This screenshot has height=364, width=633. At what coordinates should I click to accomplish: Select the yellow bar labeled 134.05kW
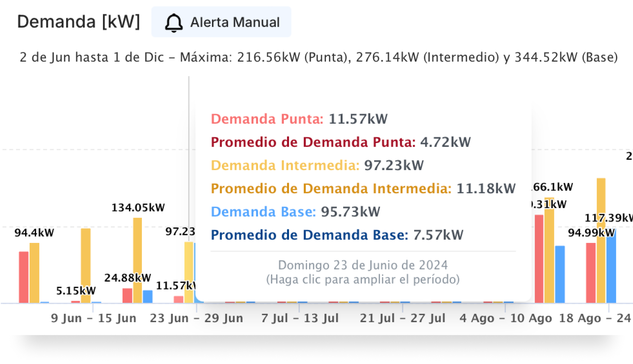tap(137, 259)
